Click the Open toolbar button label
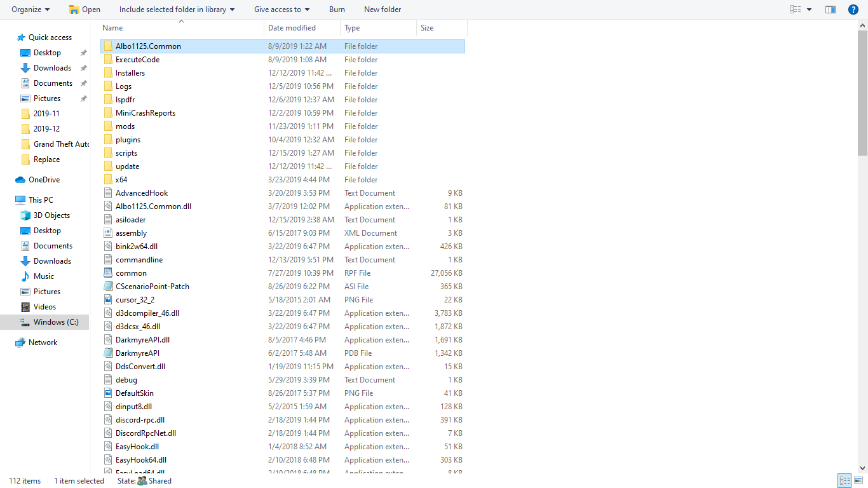The width and height of the screenshot is (868, 488). [92, 10]
